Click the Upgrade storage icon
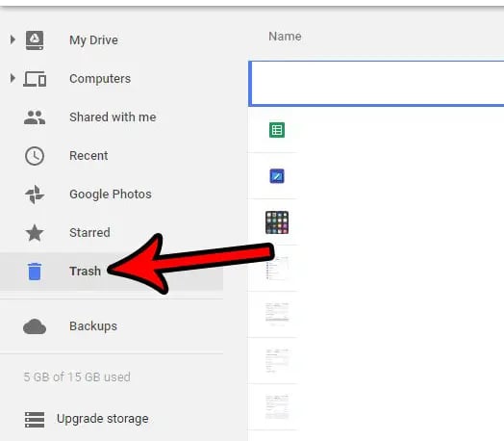 [x=35, y=420]
